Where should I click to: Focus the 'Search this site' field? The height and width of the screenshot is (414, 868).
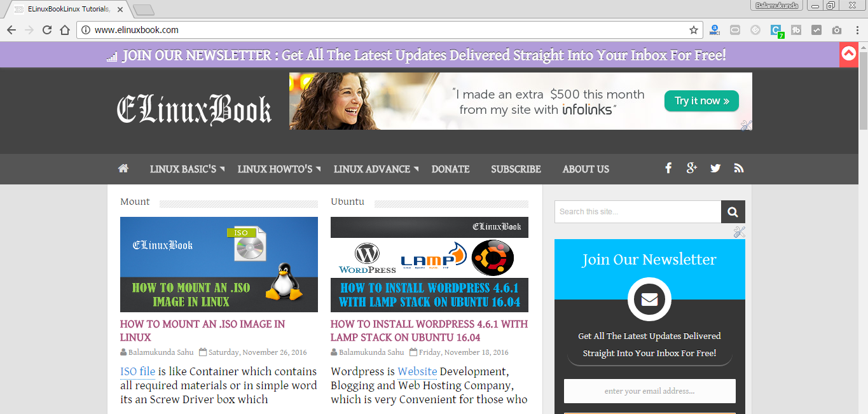pos(638,212)
